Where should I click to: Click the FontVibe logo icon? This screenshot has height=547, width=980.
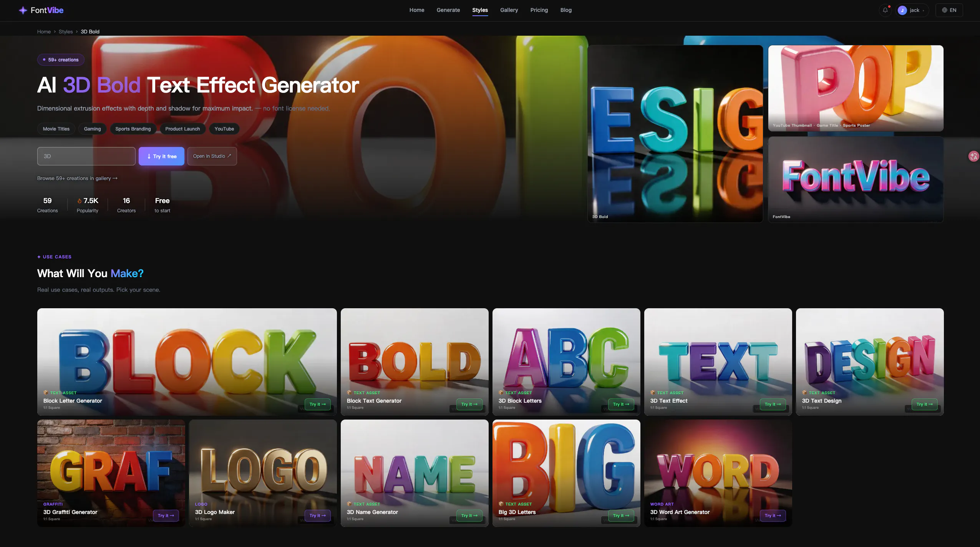(x=23, y=10)
